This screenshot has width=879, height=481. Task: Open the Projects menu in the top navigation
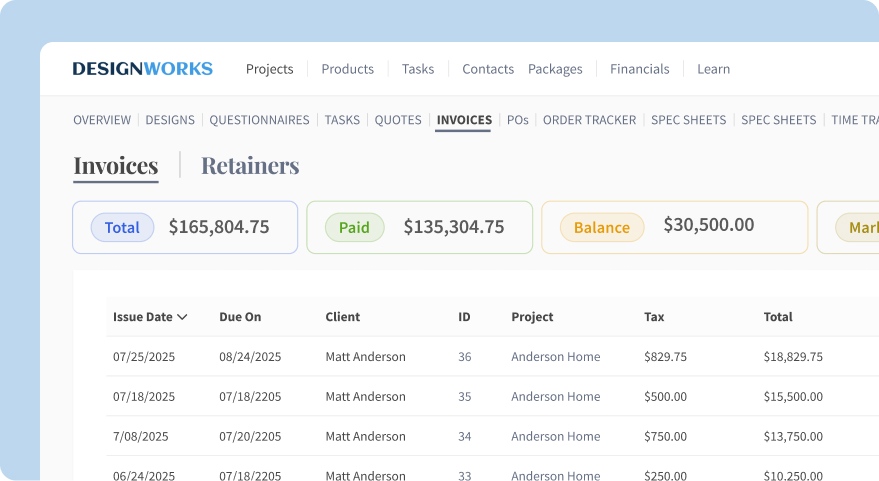coord(269,69)
